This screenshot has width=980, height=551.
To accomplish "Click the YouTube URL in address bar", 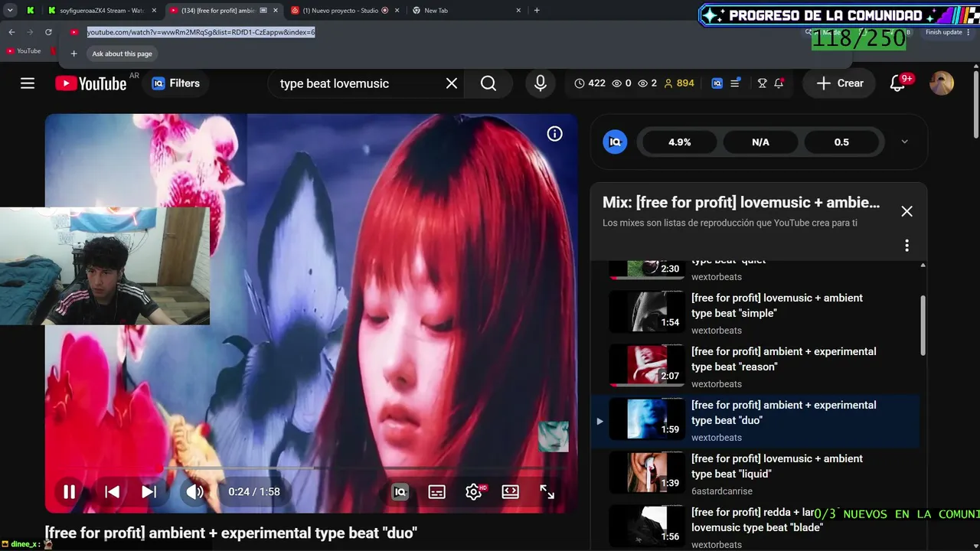I will point(201,32).
